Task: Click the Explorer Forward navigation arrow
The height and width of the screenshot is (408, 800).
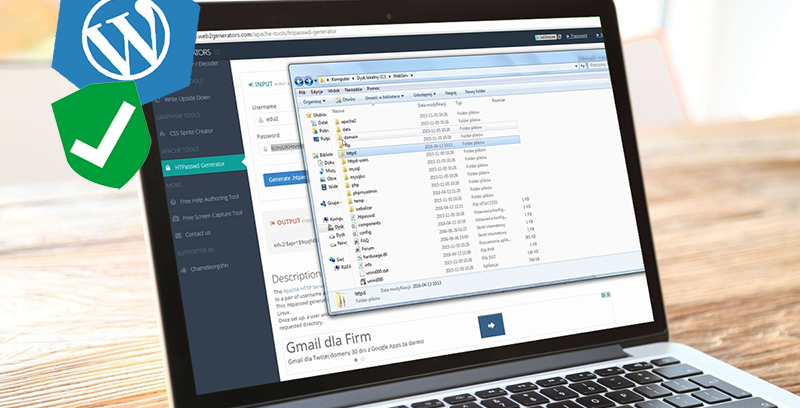Action: click(x=309, y=81)
